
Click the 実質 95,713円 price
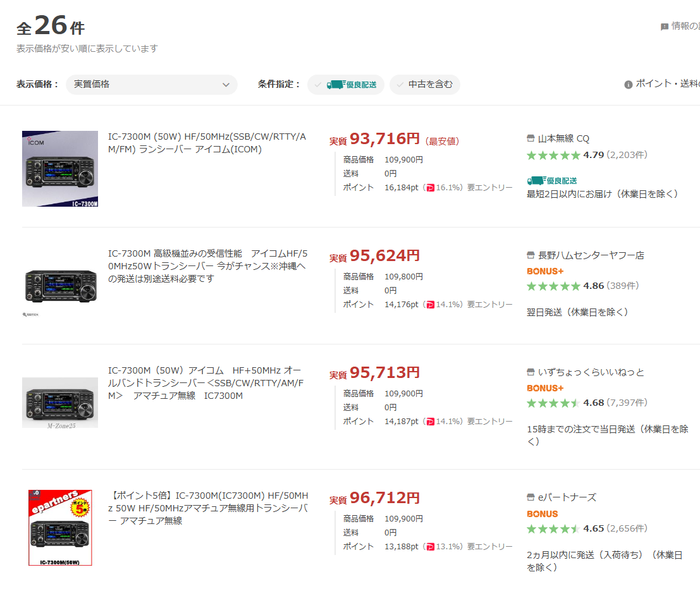coord(374,373)
